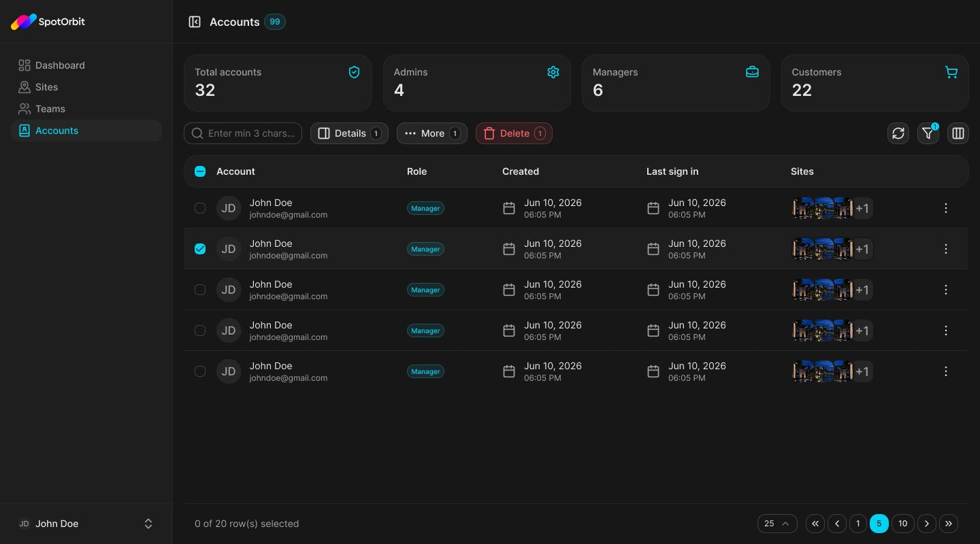Open the last row's three-dot menu
Screen dimensions: 980x544
point(946,371)
